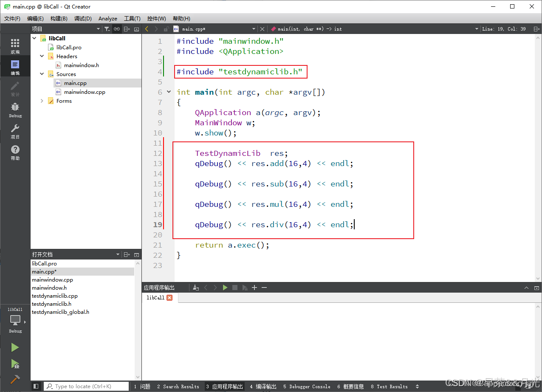Go back in editor navigation history

click(147, 29)
